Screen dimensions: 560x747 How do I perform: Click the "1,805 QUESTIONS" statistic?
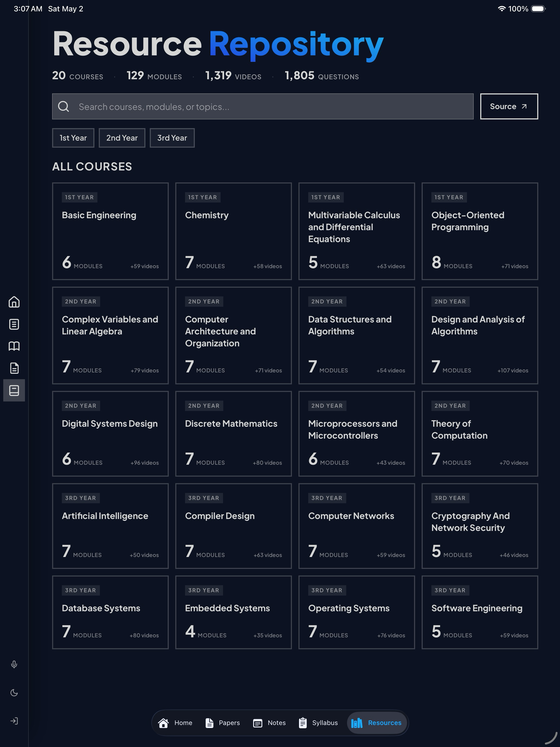322,75
